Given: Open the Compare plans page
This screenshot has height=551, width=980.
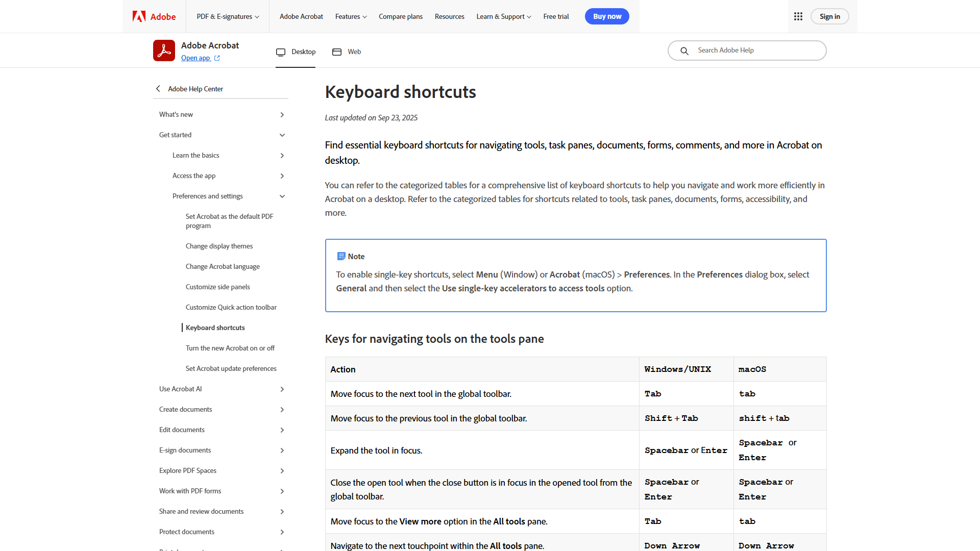Looking at the screenshot, I should pyautogui.click(x=400, y=16).
